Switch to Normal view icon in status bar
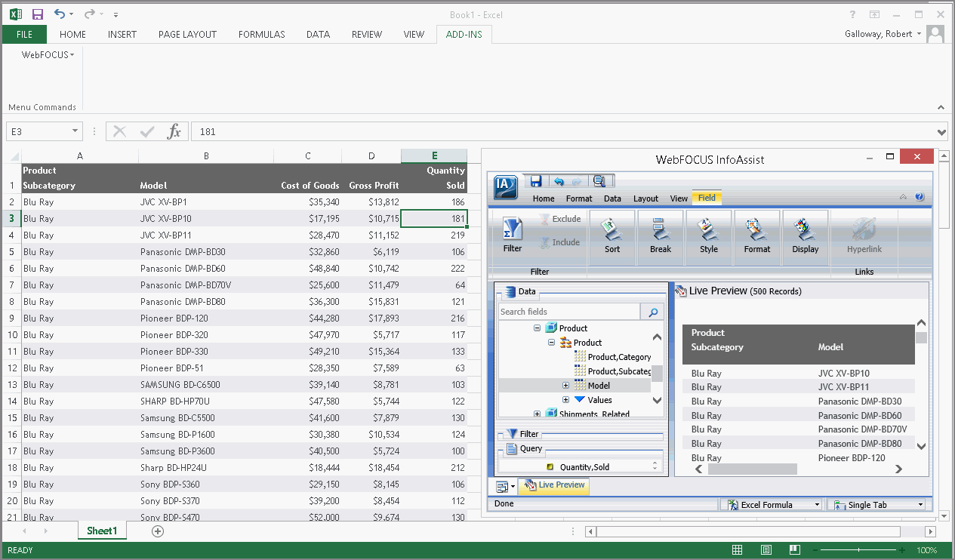This screenshot has width=955, height=560. click(x=738, y=550)
